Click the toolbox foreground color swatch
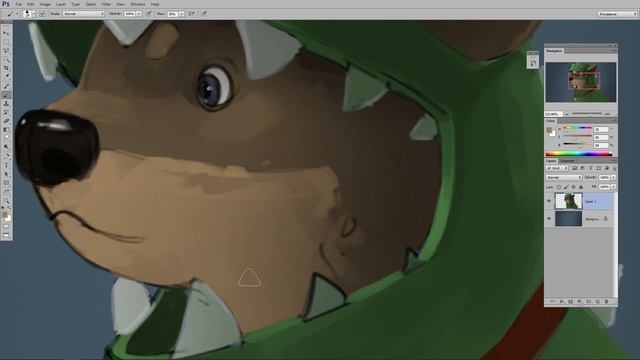The height and width of the screenshot is (360, 640). coord(5,215)
